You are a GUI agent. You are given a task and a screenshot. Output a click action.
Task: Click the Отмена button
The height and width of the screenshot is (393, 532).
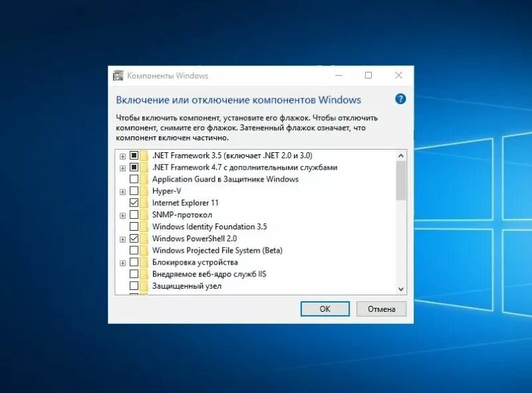coord(381,309)
